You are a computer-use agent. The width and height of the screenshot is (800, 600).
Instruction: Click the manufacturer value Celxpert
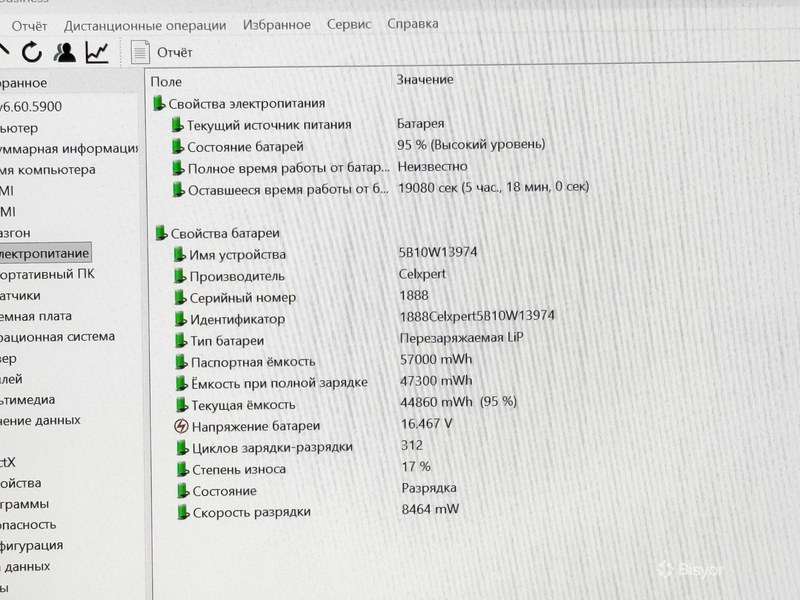tap(422, 274)
